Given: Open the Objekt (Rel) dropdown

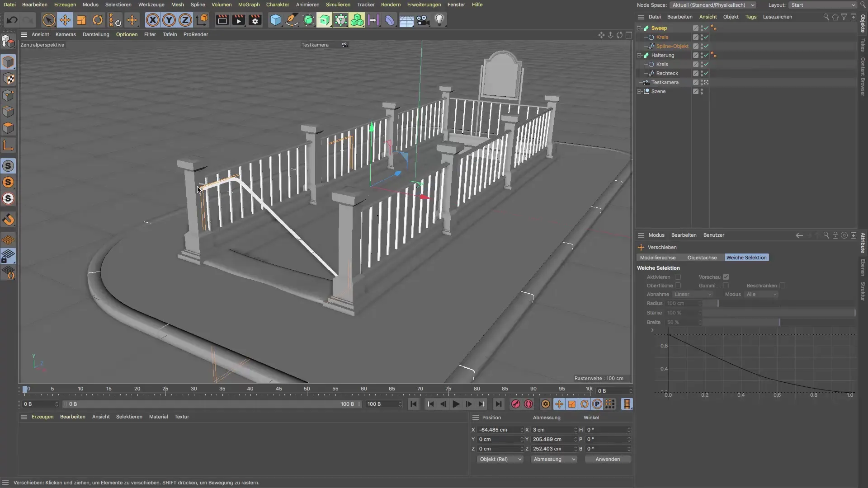Looking at the screenshot, I should tap(500, 459).
